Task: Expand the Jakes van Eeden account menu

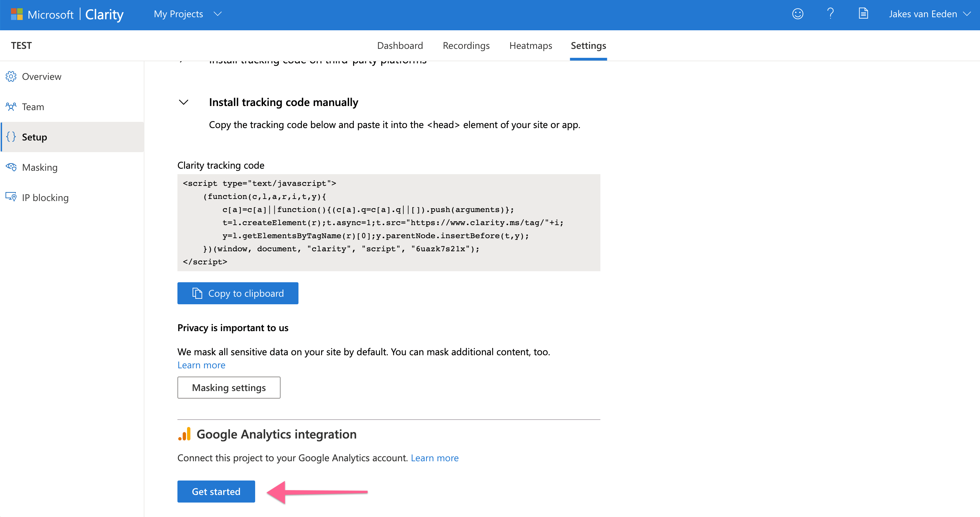Action: coord(929,14)
